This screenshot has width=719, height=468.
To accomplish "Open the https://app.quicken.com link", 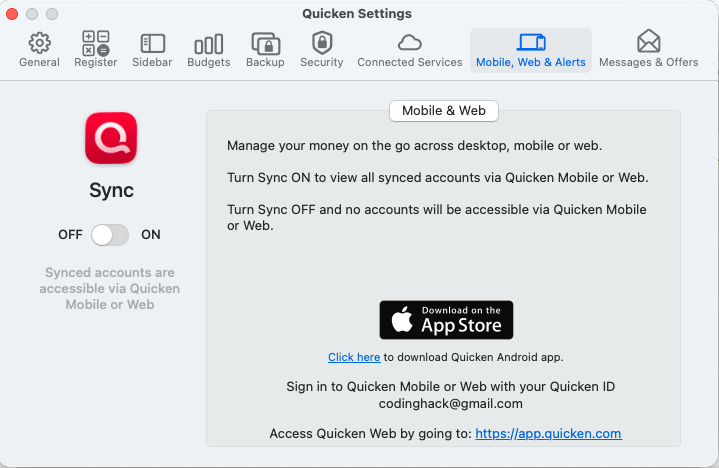I will [x=548, y=434].
